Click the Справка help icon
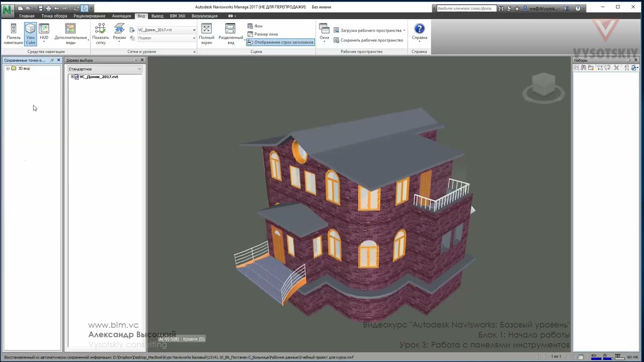This screenshot has width=644, height=362. click(x=419, y=29)
